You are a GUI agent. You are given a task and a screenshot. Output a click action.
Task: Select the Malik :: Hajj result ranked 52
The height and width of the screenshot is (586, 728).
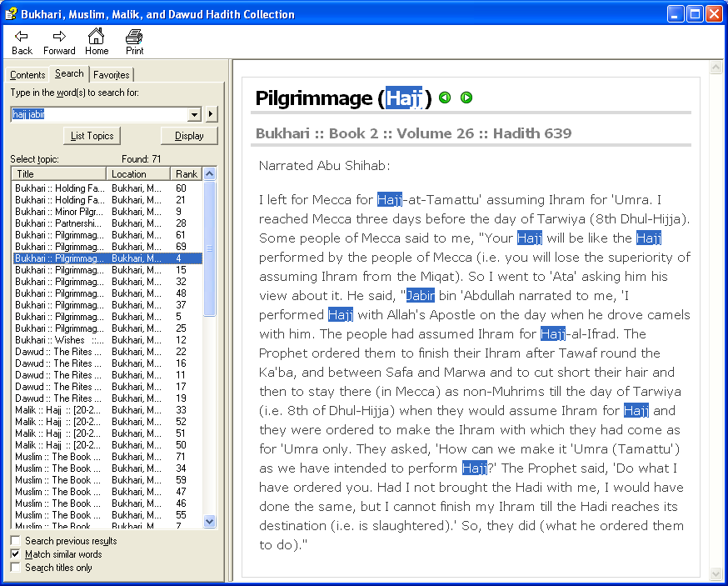(107, 422)
